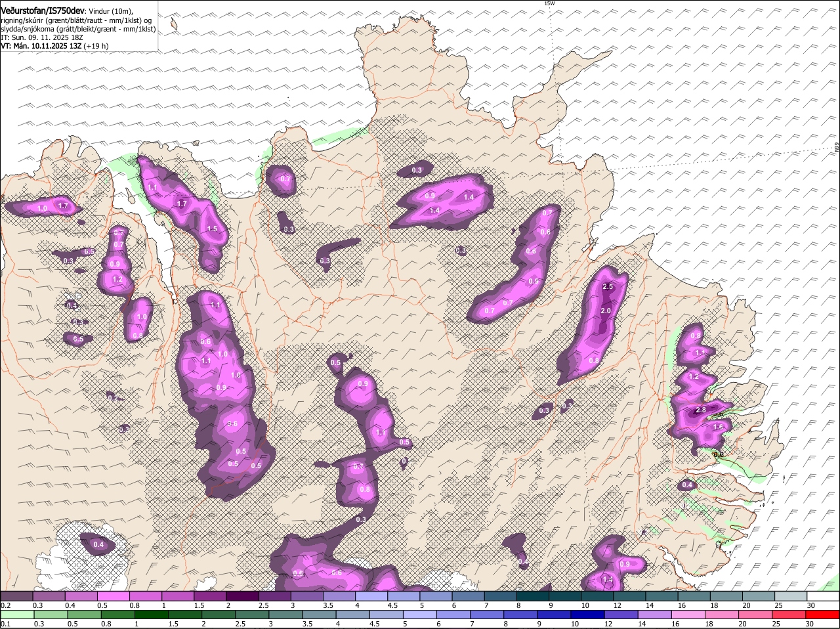
Task: Select the lavender 4.5 swatch in the upper legend row
Action: (404, 596)
